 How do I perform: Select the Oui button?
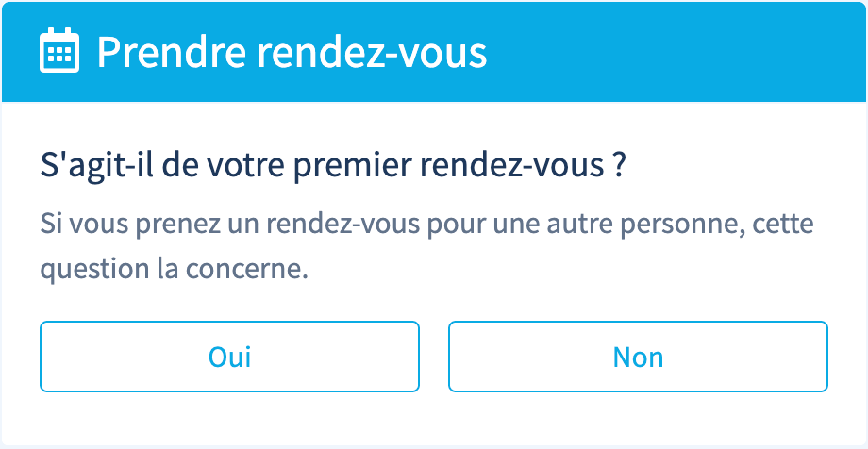[x=229, y=357]
